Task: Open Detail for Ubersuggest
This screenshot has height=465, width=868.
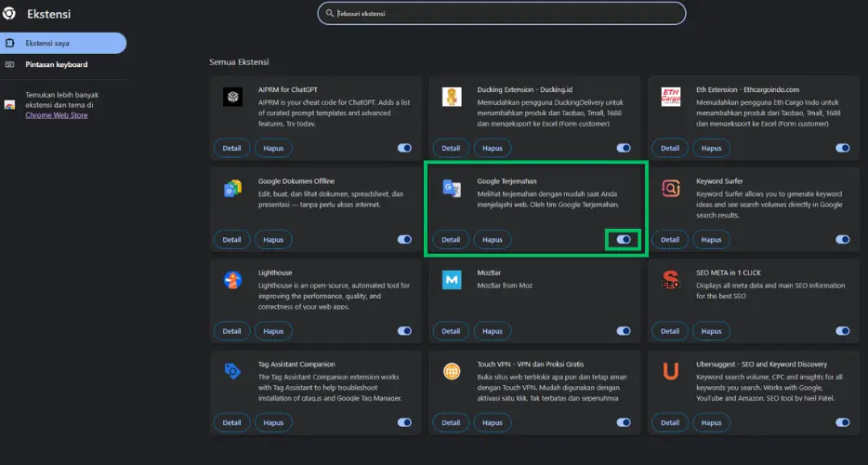Action: (670, 422)
